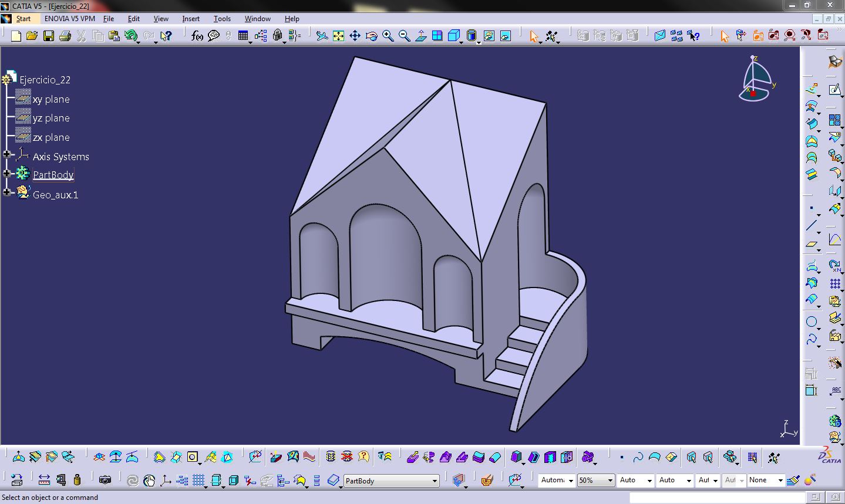Click the 3D compass in viewport
This screenshot has height=504, width=845.
pyautogui.click(x=756, y=79)
